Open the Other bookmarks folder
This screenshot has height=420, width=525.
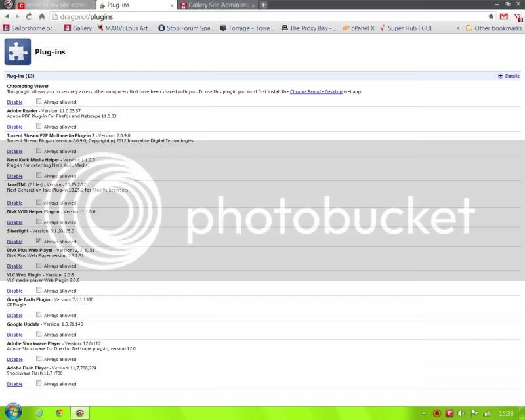[493, 28]
